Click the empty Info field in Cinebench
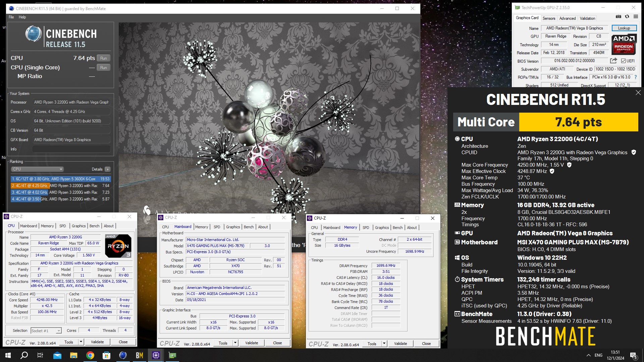 [x=71, y=149]
